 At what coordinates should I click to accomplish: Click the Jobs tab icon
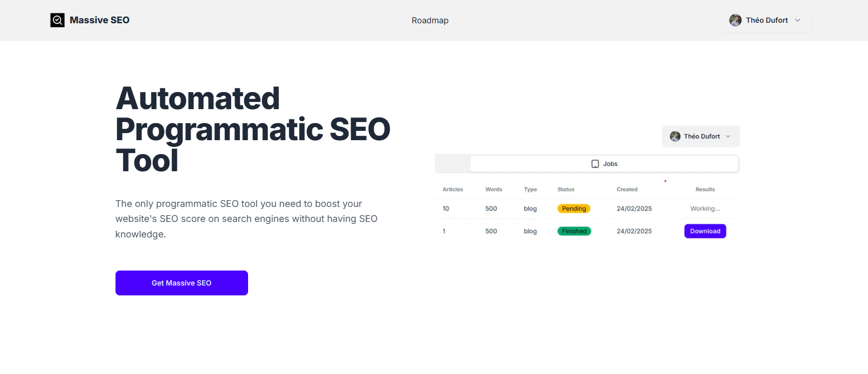coord(595,164)
